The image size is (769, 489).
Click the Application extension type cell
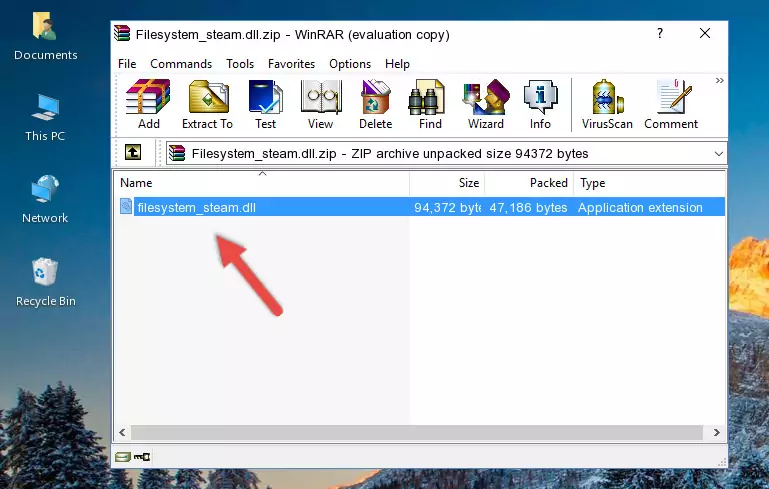[x=640, y=207]
